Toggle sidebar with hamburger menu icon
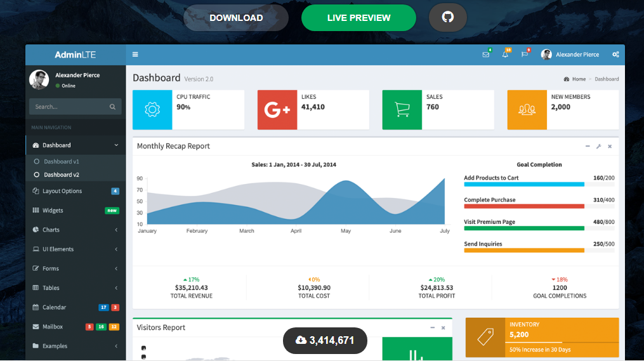Screen dimensions: 644x361 click(x=135, y=54)
